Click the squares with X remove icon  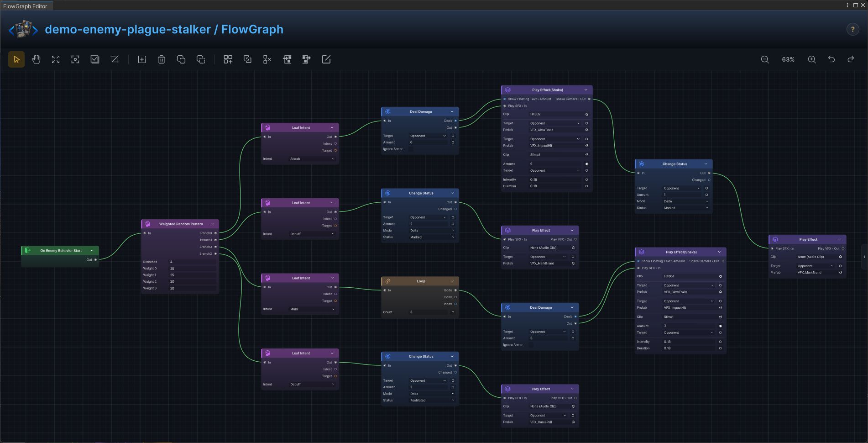267,59
